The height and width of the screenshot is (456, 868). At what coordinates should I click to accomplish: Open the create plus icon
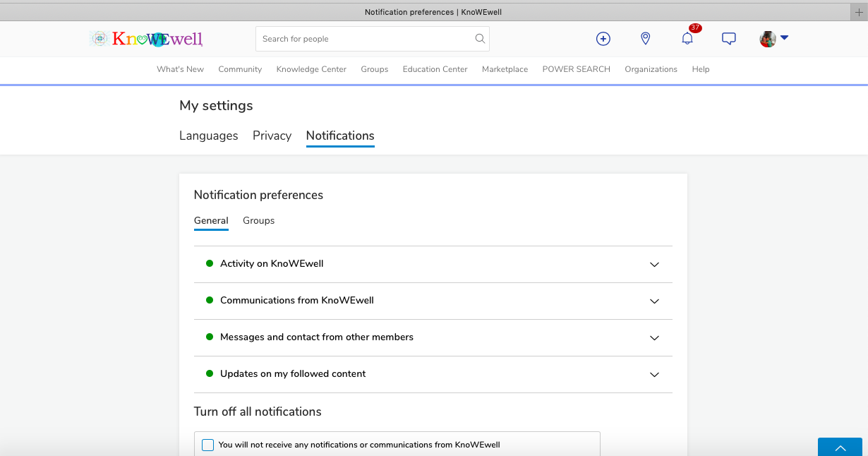603,39
